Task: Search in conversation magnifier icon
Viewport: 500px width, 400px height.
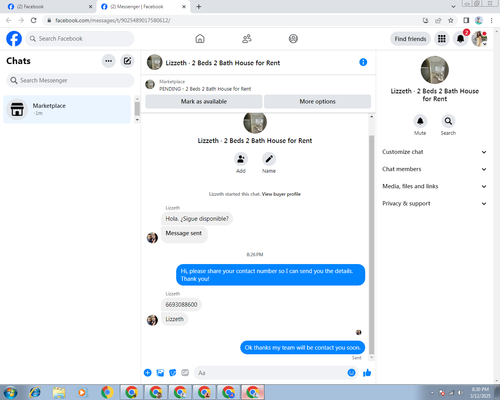Action: [448, 121]
